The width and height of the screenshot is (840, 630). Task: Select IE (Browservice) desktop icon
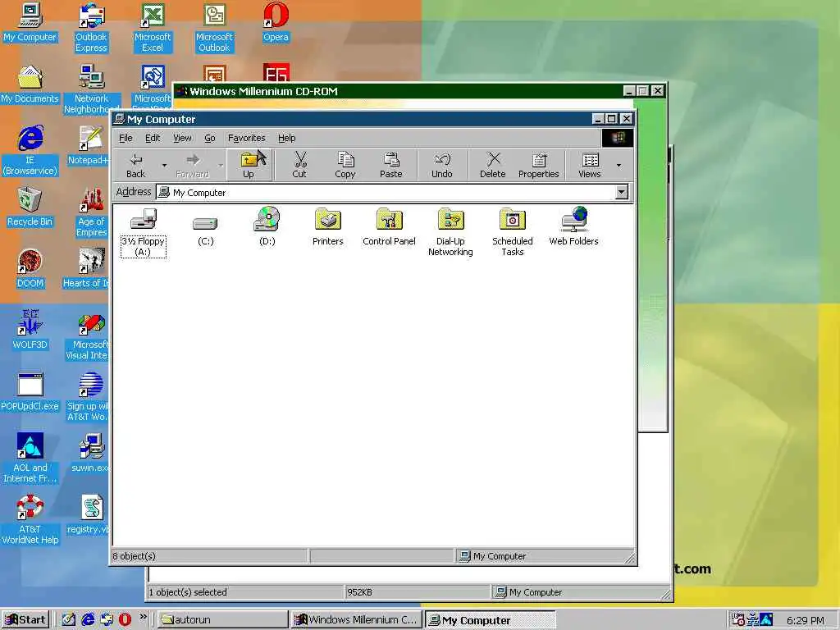point(30,151)
